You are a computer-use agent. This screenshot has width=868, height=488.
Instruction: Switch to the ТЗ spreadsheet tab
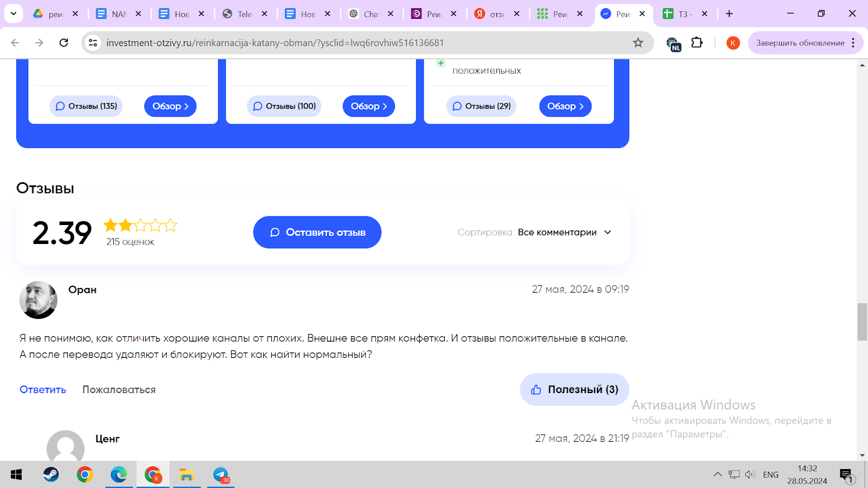[x=677, y=14]
